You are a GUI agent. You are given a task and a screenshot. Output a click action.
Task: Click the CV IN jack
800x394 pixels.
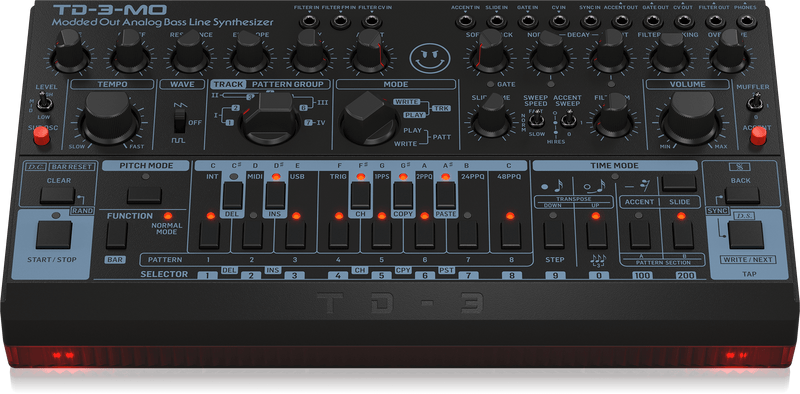559,21
